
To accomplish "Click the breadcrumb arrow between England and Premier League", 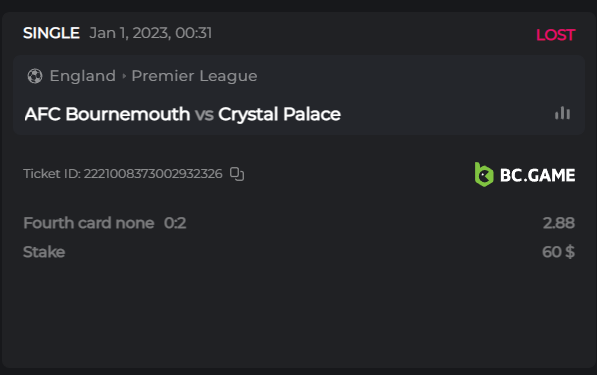I will pyautogui.click(x=124, y=76).
